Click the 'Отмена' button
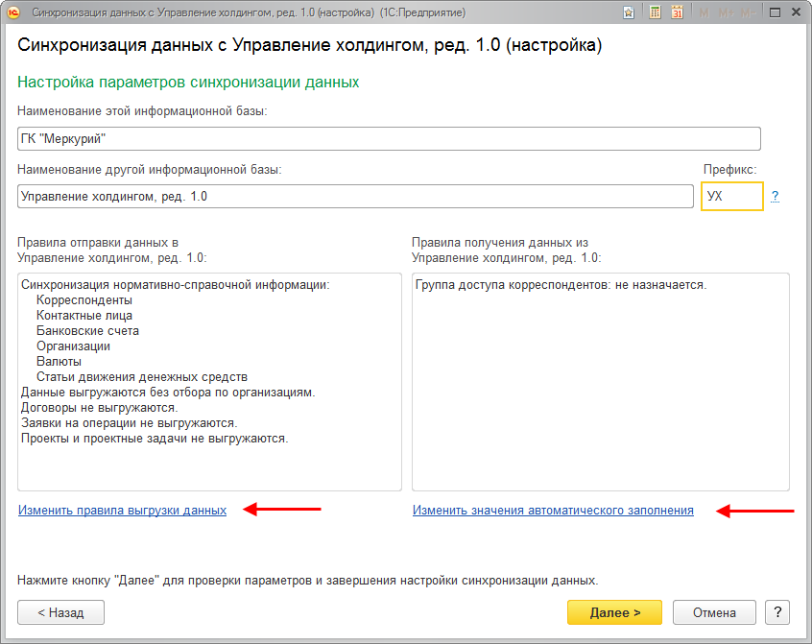This screenshot has width=812, height=644. click(x=714, y=612)
